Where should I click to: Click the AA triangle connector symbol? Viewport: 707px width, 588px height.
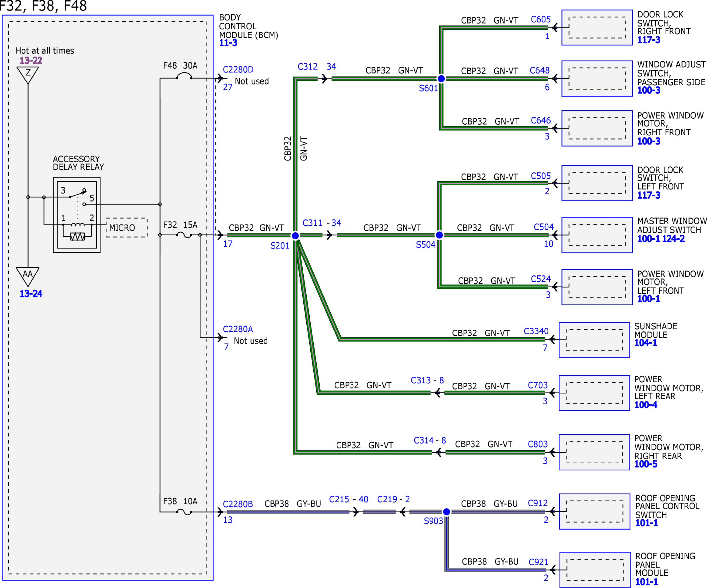click(28, 277)
